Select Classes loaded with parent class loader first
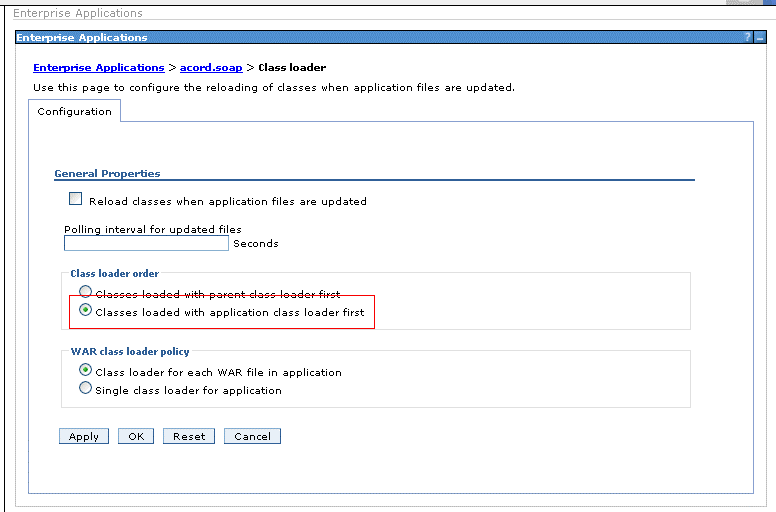Image resolution: width=776 pixels, height=512 pixels. [x=86, y=293]
